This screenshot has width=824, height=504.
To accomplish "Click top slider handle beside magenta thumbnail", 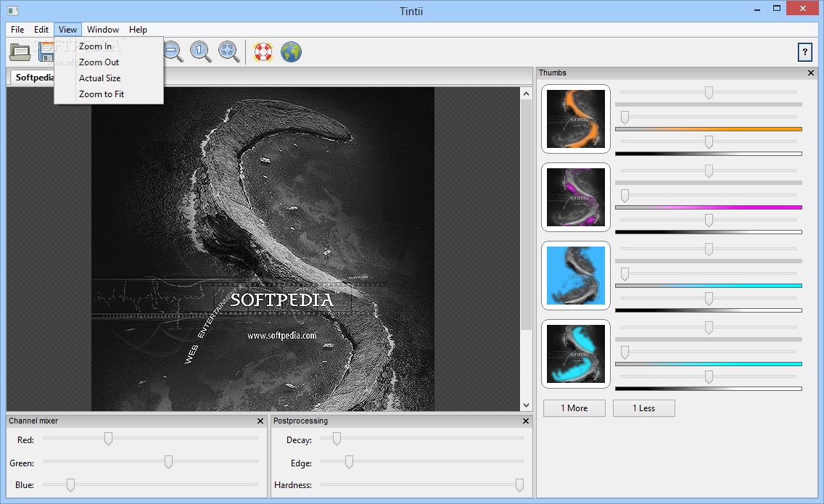I will [x=709, y=171].
